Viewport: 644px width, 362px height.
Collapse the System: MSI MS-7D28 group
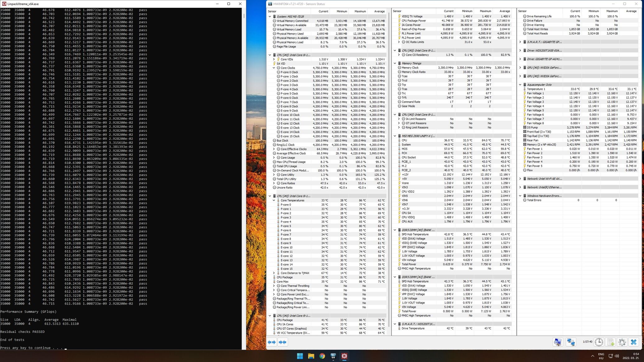point(270,16)
